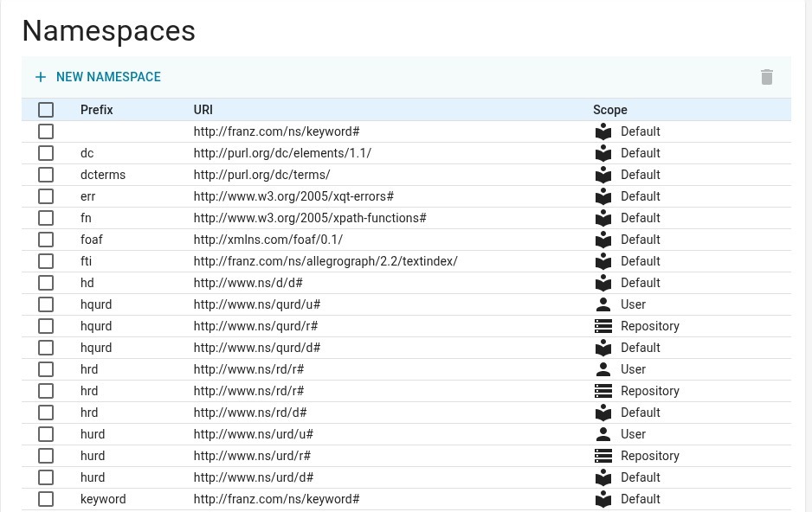This screenshot has height=512, width=812.
Task: Select the foaf row checkbox
Action: (46, 240)
